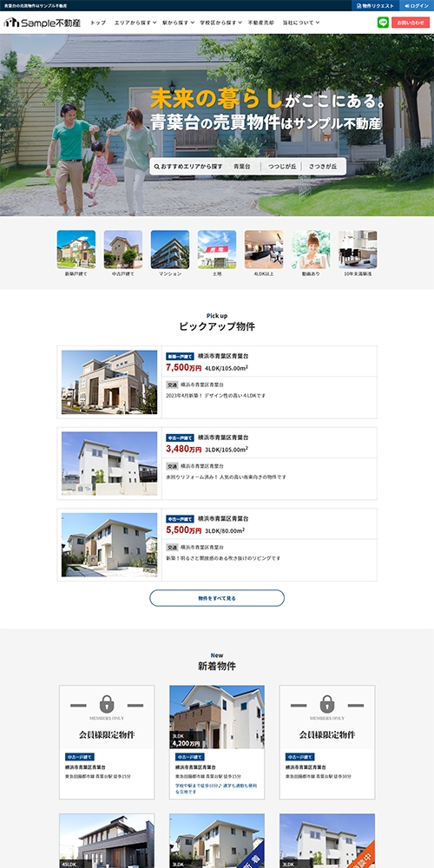Viewport: 434px width, 868px height.
Task: Click the 2023年4月新築 description text
Action: (216, 396)
